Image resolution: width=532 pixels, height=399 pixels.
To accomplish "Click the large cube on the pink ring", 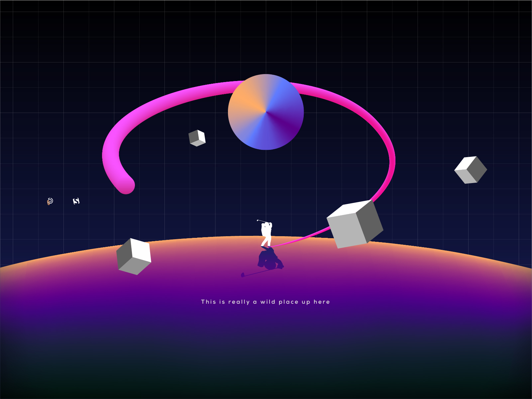I will click(354, 225).
